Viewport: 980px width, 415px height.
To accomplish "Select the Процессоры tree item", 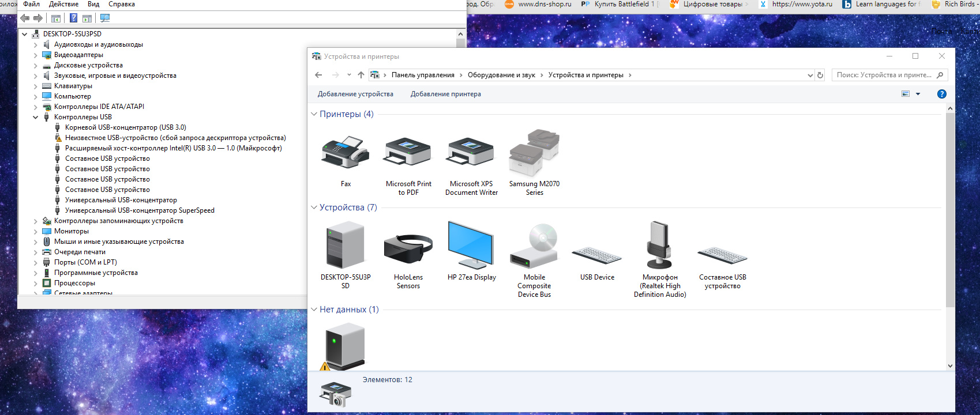I will click(x=74, y=283).
